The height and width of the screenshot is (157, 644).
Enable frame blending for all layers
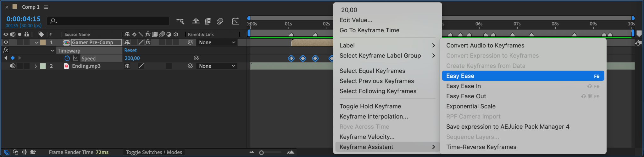point(208,21)
